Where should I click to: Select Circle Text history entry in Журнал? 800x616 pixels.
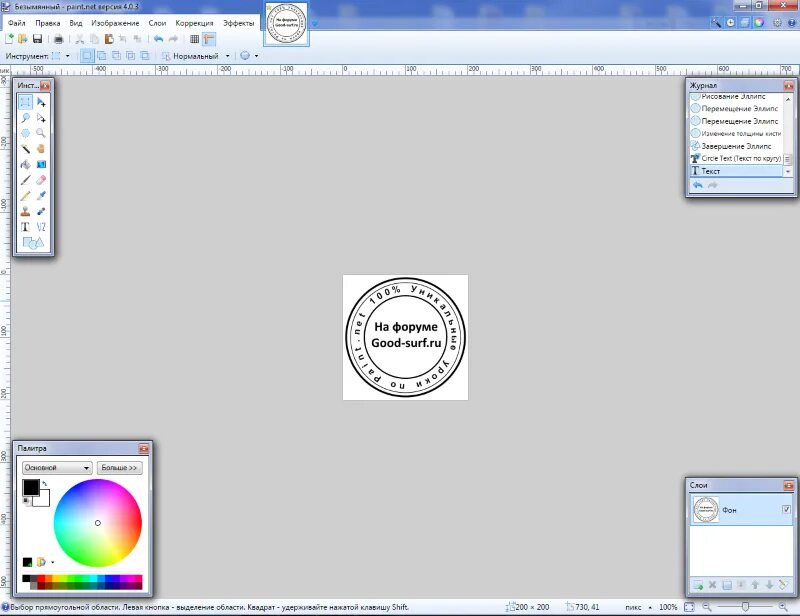coord(736,158)
